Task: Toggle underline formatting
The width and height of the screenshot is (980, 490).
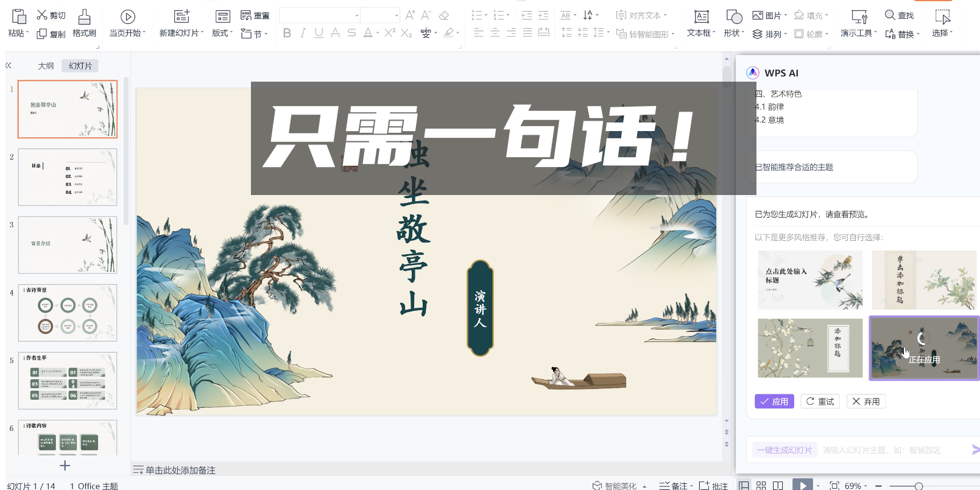Action: coord(319,33)
